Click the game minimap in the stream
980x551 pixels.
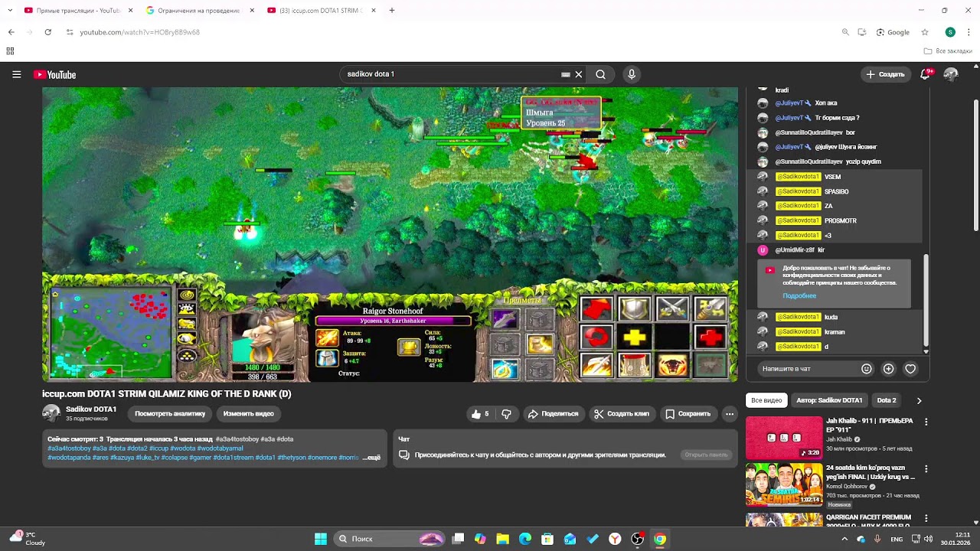(x=110, y=334)
